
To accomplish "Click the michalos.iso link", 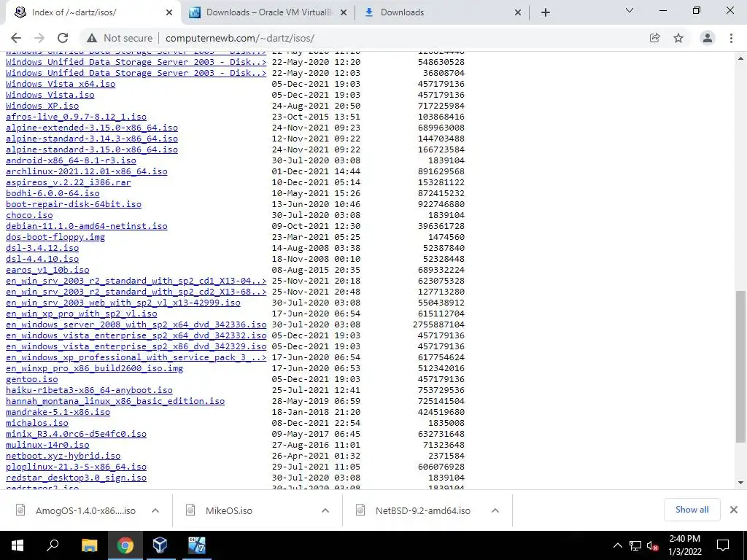I will (x=37, y=424).
